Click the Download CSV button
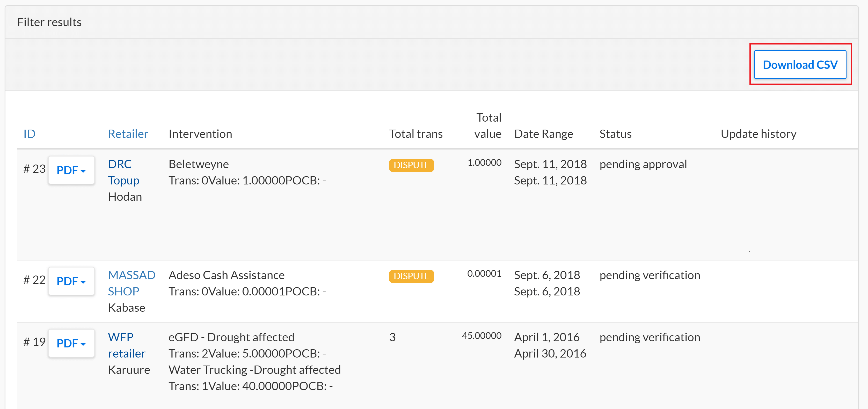 pyautogui.click(x=800, y=65)
